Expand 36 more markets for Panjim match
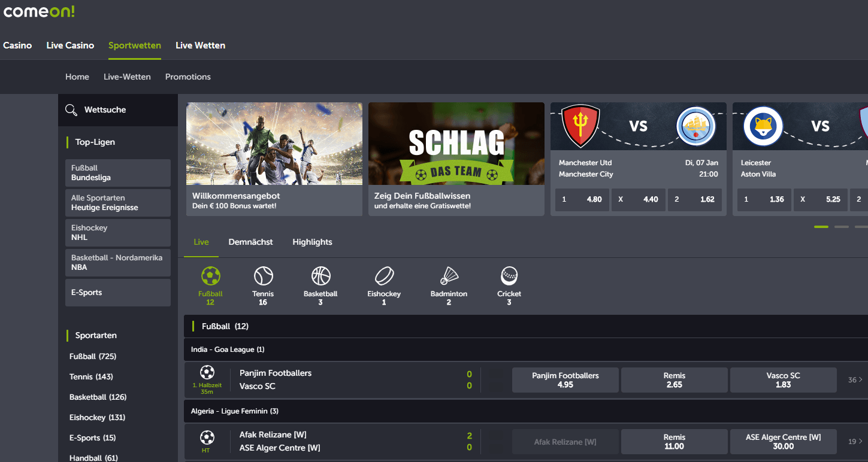This screenshot has height=462, width=868. (855, 380)
